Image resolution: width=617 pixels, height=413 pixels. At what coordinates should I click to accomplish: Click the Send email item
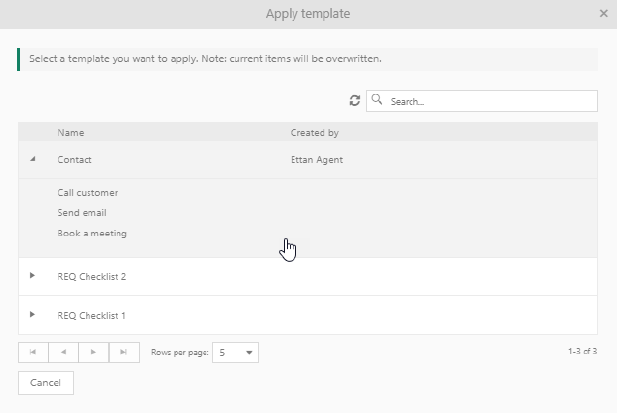82,212
